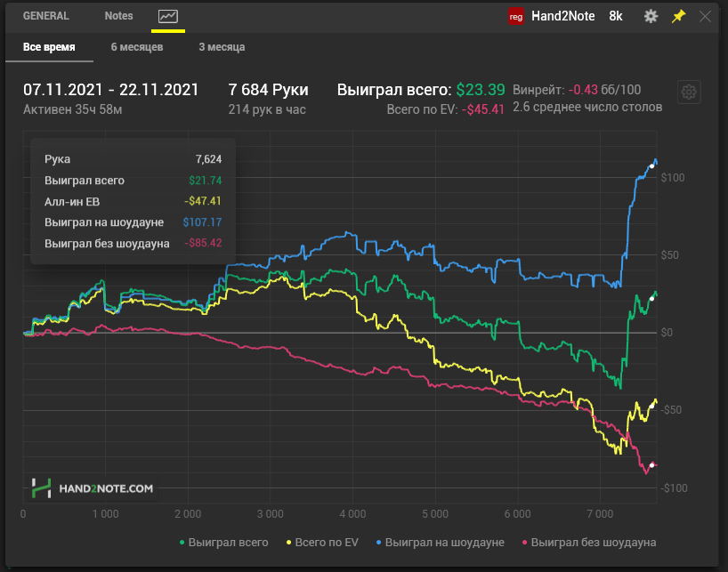Screen dimensions: 728x572
Task: Select the 3 месяца period
Action: point(222,47)
